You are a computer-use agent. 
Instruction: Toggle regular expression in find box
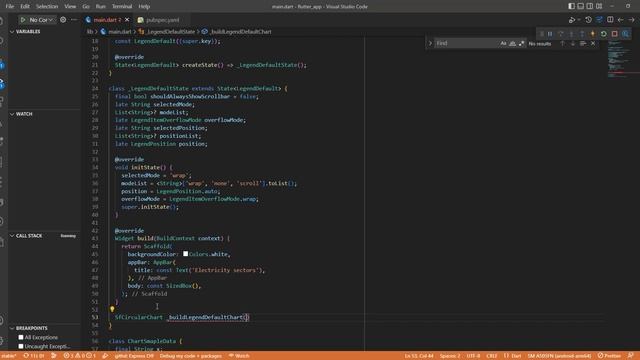521,43
